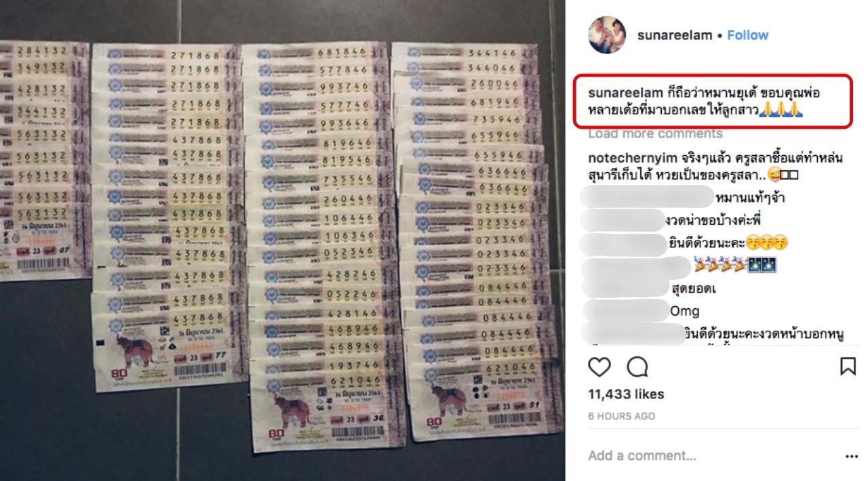View the 11,433 likes list
868x481 pixels.
tap(626, 394)
